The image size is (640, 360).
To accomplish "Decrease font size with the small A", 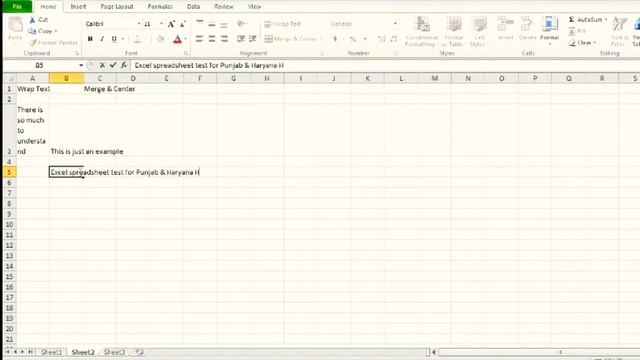I will coord(182,24).
